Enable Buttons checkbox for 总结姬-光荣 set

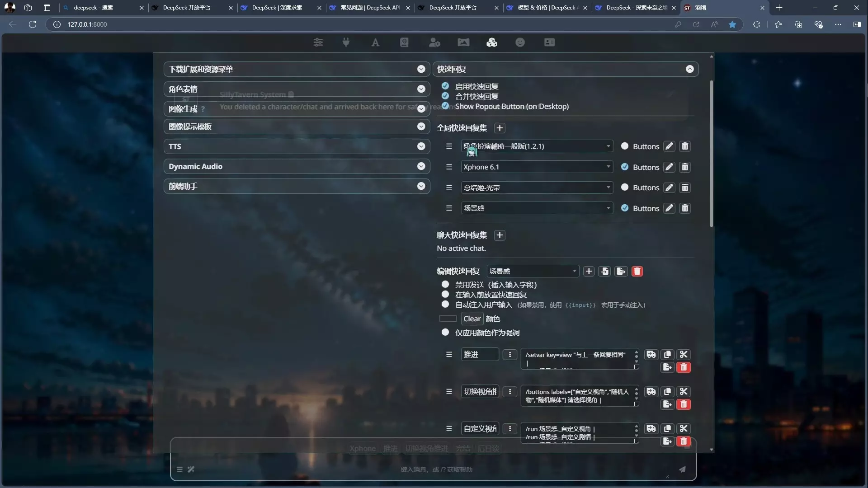pyautogui.click(x=625, y=187)
